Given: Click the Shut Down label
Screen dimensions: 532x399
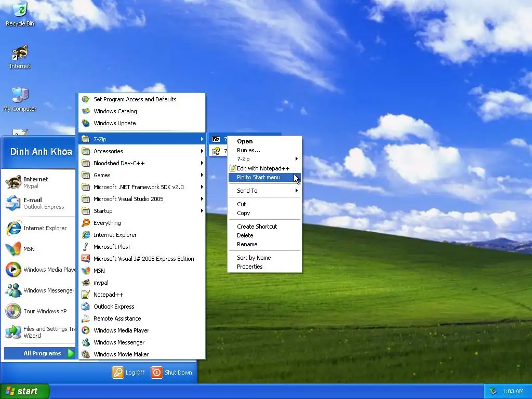Looking at the screenshot, I should tap(178, 373).
